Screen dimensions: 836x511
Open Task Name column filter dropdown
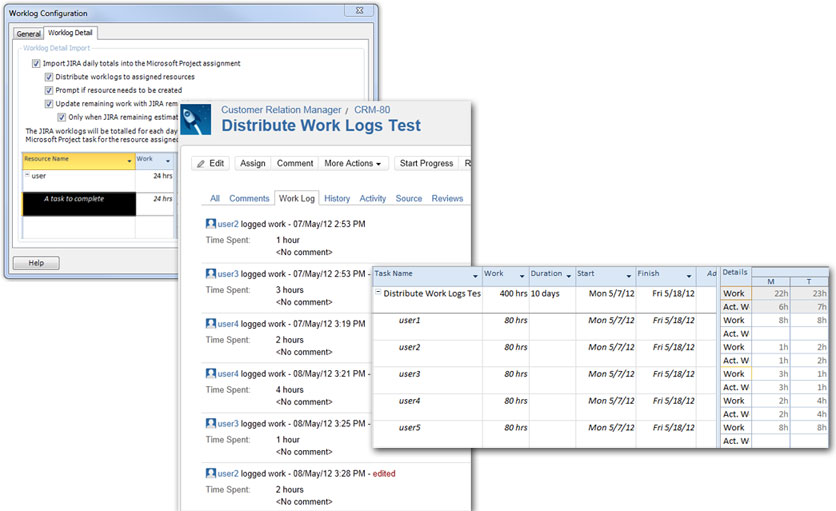[x=475, y=276]
